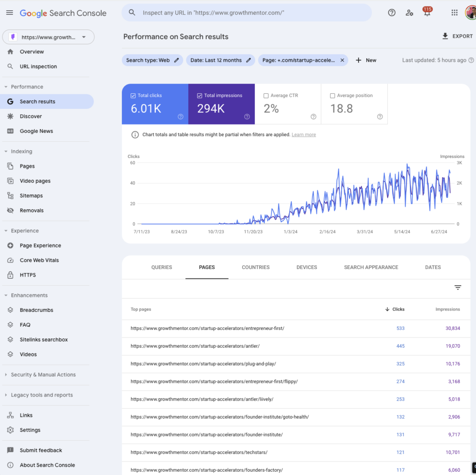Click the account profile avatar
This screenshot has width=476, height=475.
471,13
